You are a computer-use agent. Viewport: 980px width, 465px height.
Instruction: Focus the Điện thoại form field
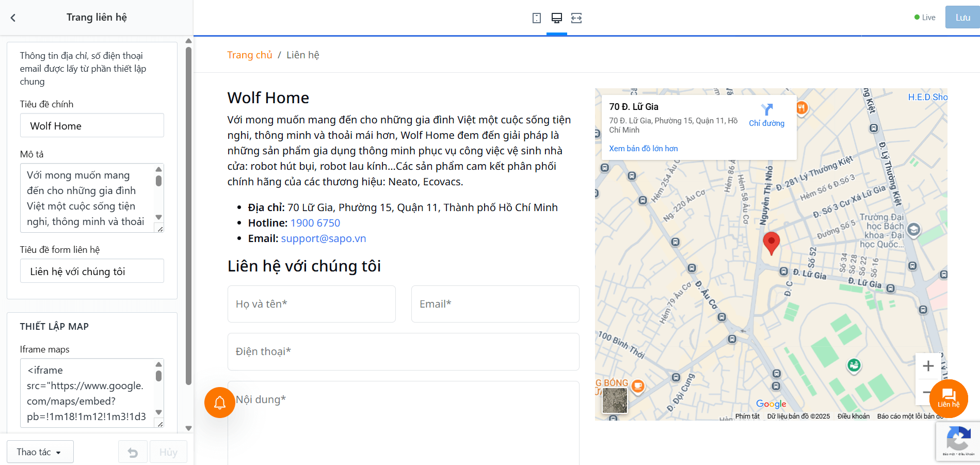tap(404, 351)
